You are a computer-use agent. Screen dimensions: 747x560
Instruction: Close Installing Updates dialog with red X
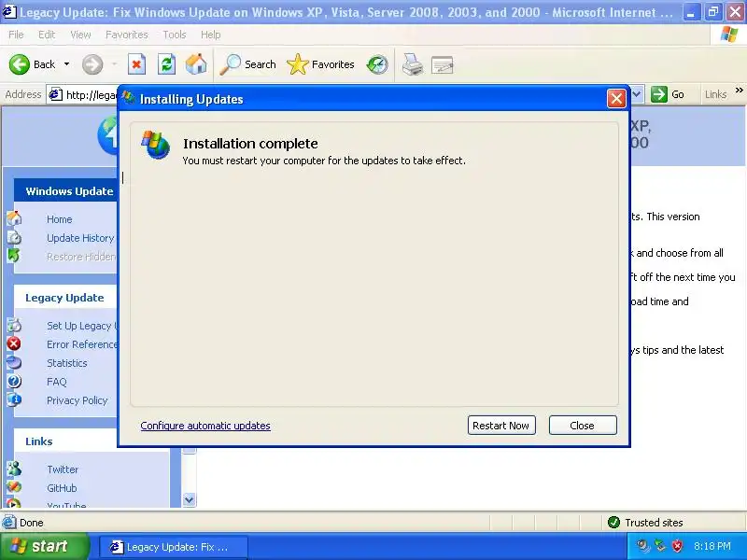click(616, 99)
